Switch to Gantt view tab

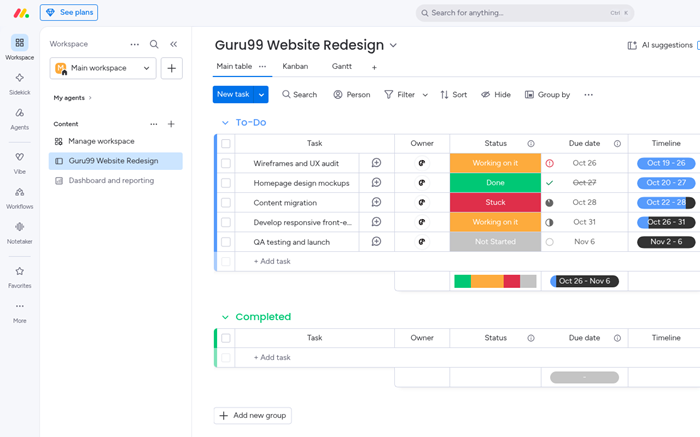tap(342, 67)
